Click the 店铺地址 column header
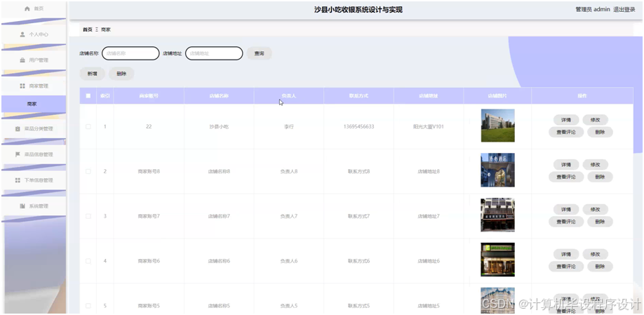The image size is (644, 315). pyautogui.click(x=429, y=95)
